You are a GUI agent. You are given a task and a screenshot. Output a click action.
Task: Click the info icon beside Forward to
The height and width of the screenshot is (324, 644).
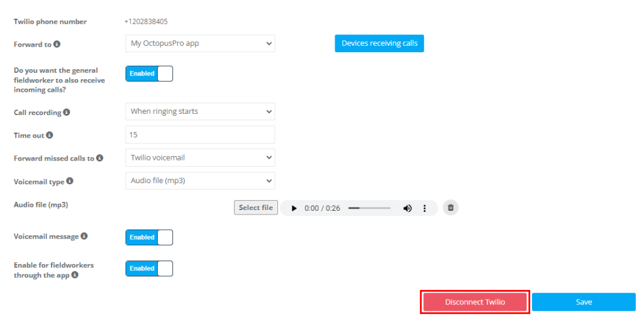click(x=57, y=44)
